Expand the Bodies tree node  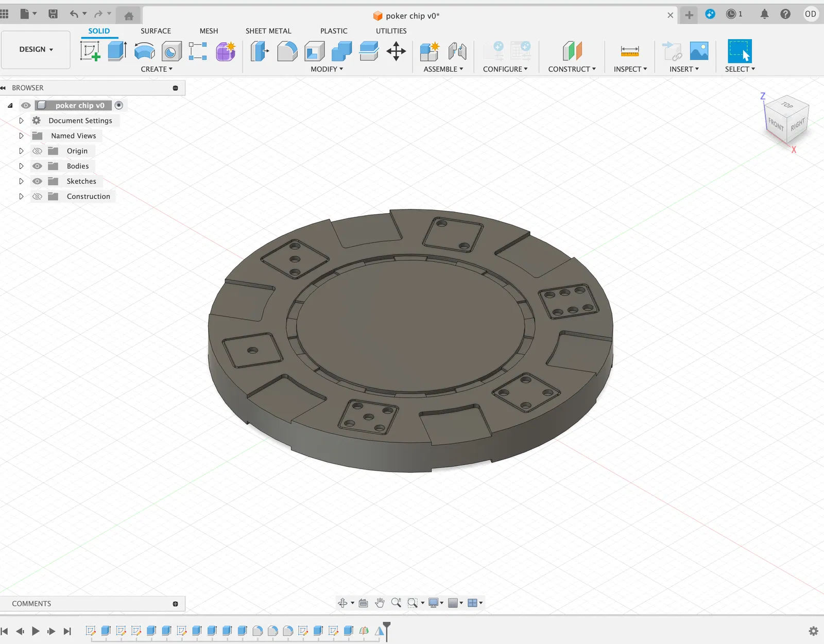[21, 166]
